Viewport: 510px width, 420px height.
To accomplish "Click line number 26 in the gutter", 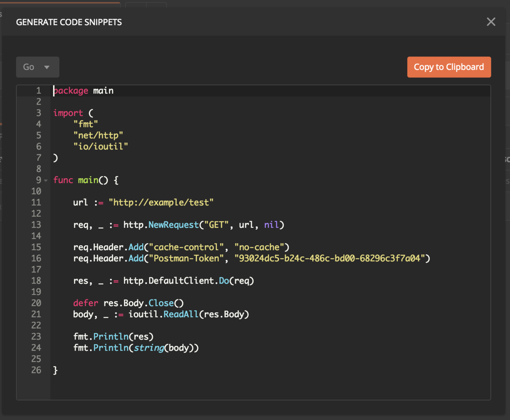I will click(36, 370).
